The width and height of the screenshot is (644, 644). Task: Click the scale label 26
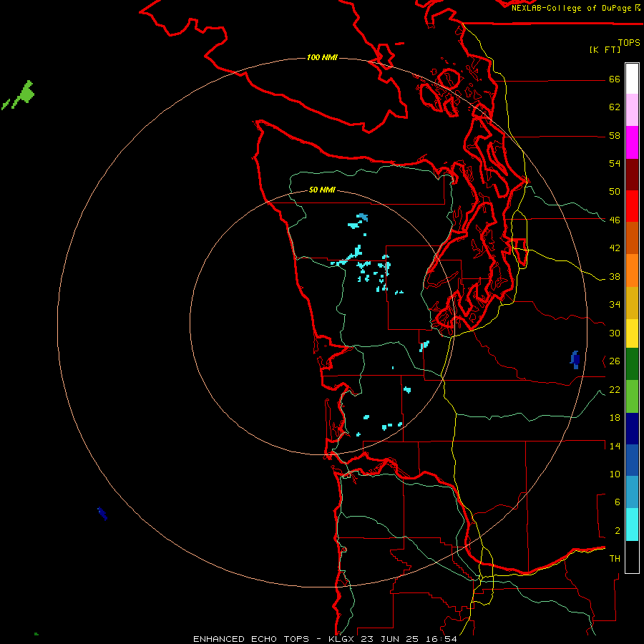tap(615, 361)
